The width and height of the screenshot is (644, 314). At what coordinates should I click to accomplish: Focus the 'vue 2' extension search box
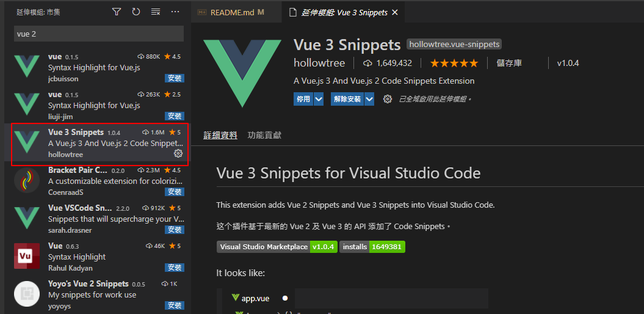(98, 34)
